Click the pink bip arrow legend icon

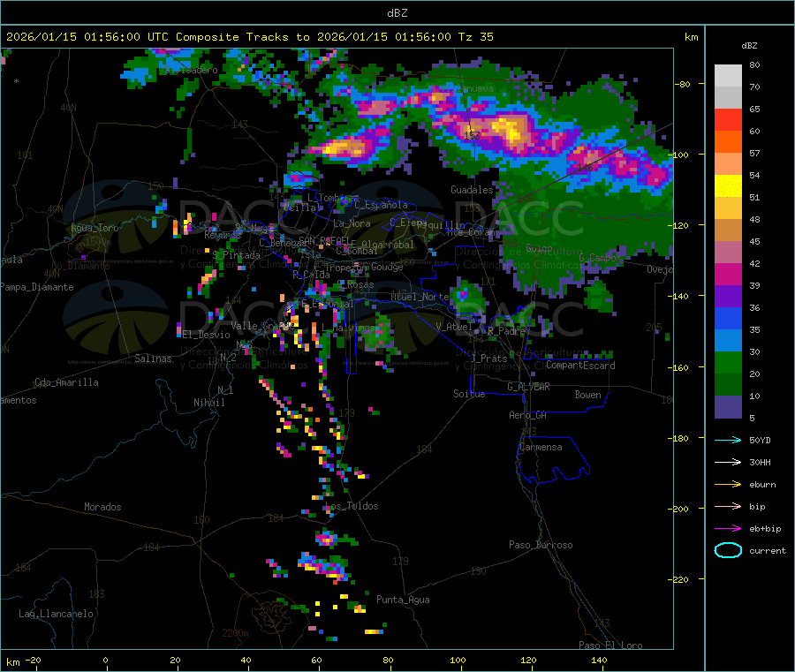(728, 506)
